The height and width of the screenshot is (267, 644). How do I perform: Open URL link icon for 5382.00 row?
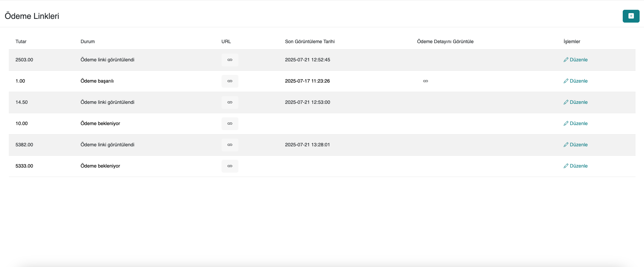coord(230,145)
